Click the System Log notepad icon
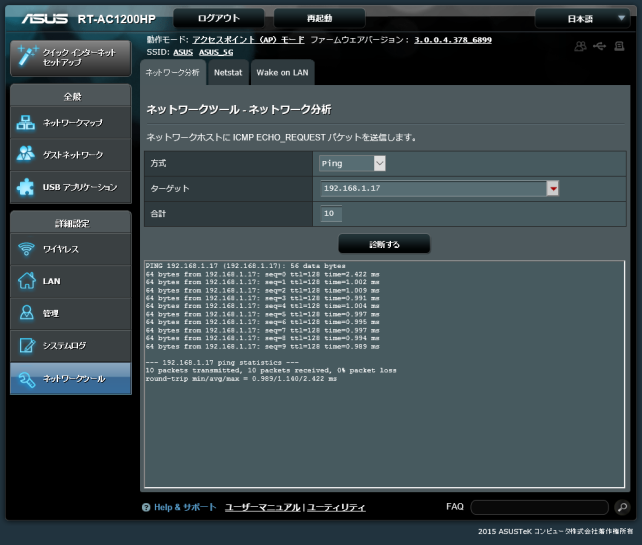This screenshot has height=545, width=642. [27, 345]
